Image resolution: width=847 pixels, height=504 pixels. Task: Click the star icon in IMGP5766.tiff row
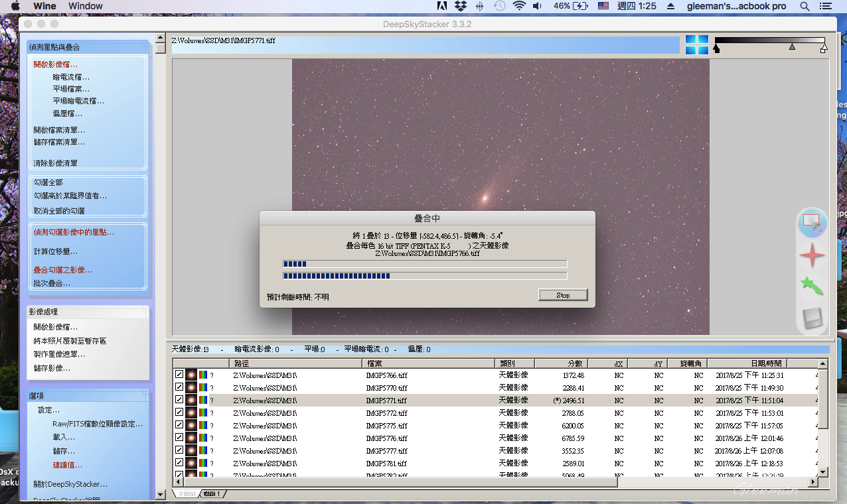(x=191, y=375)
